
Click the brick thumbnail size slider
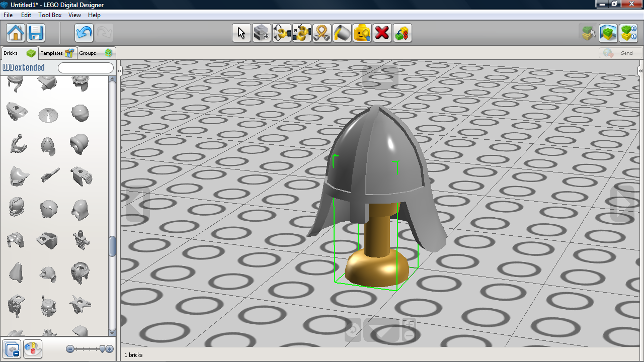click(90, 349)
